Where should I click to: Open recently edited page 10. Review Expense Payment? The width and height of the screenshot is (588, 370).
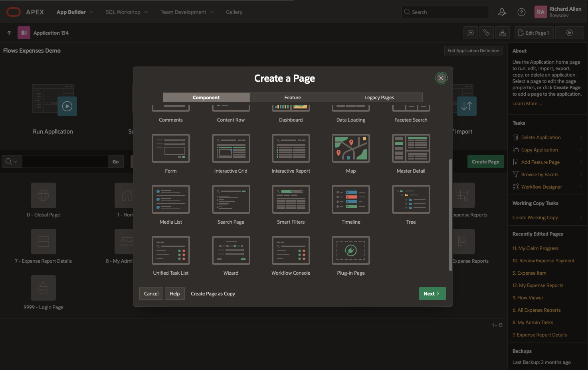click(543, 260)
